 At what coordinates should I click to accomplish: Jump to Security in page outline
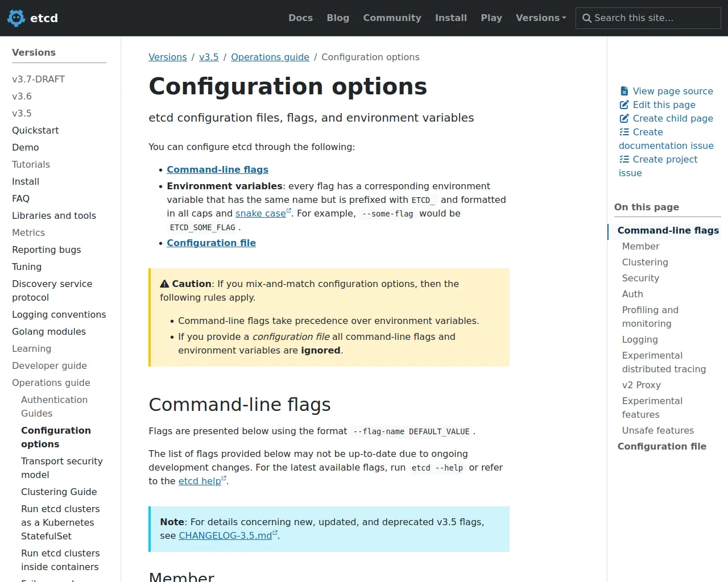tap(640, 278)
